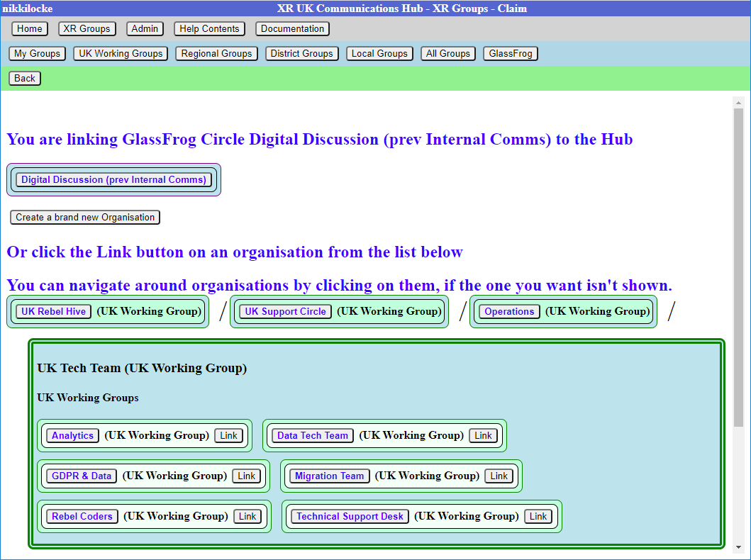Link the circle to Analytics
Image resolution: width=751 pixels, height=560 pixels.
coord(228,435)
